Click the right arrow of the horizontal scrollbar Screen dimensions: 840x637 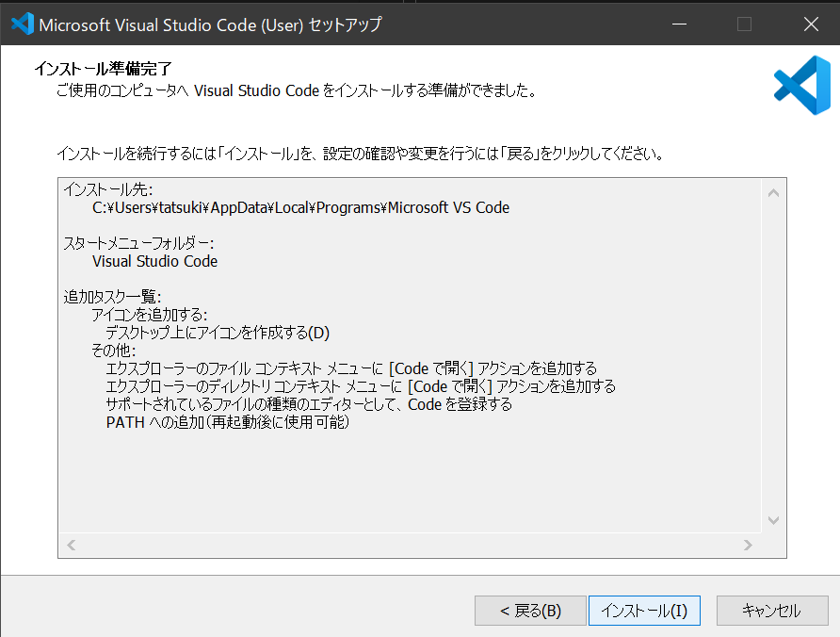(x=749, y=545)
